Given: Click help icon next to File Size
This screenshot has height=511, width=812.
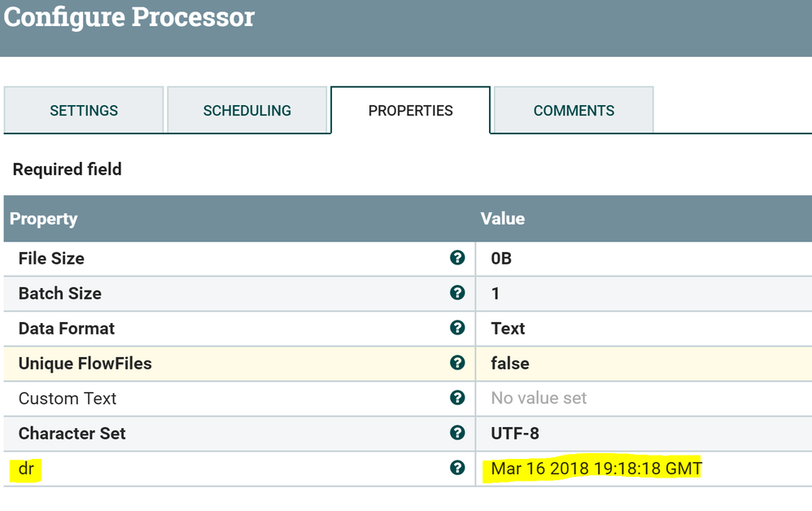Looking at the screenshot, I should point(457,258).
